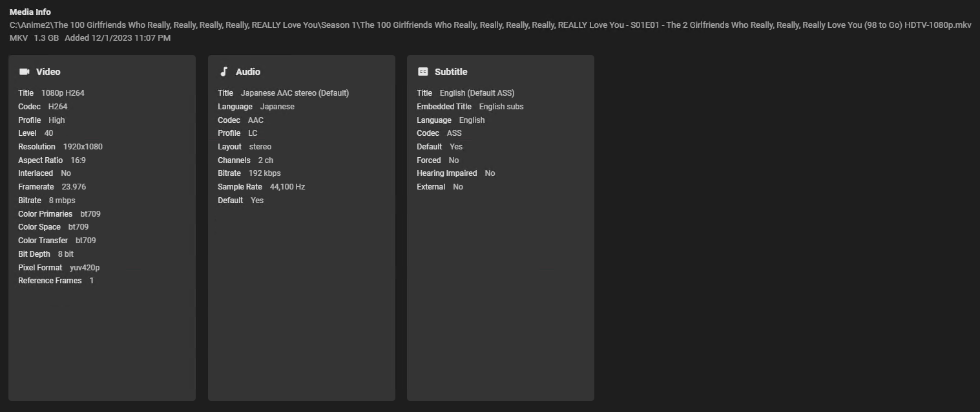Click the MKV file path text
Image resolution: width=980 pixels, height=412 pixels.
(x=490, y=25)
